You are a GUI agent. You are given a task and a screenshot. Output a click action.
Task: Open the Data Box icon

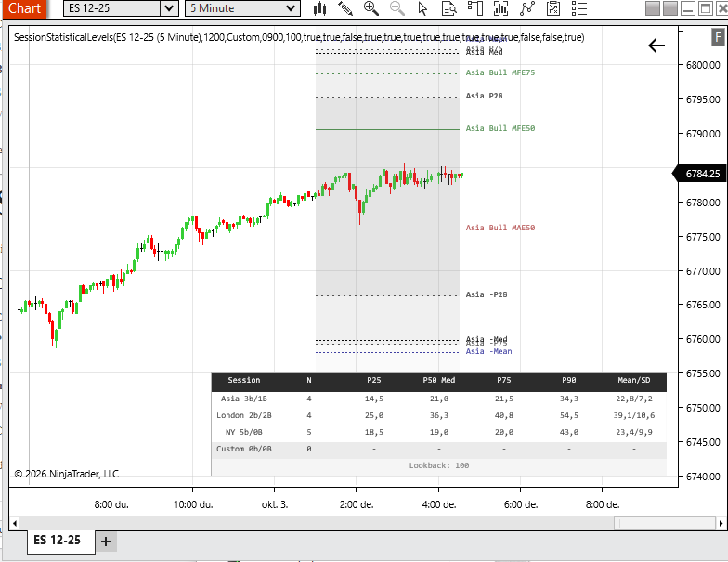tap(450, 8)
